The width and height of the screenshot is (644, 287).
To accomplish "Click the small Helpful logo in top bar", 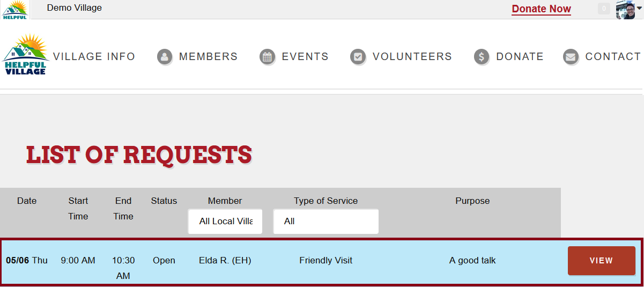I will coord(15,10).
